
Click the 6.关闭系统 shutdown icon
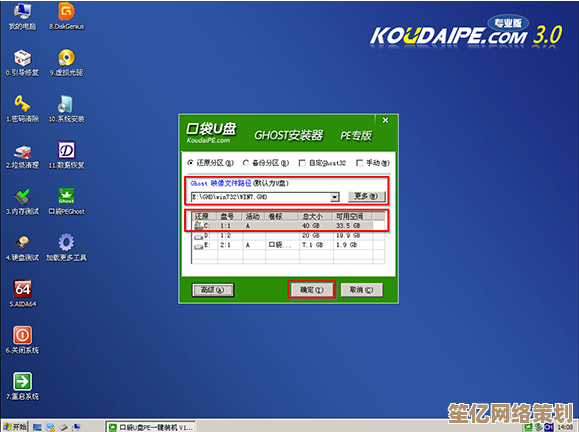coord(23,340)
